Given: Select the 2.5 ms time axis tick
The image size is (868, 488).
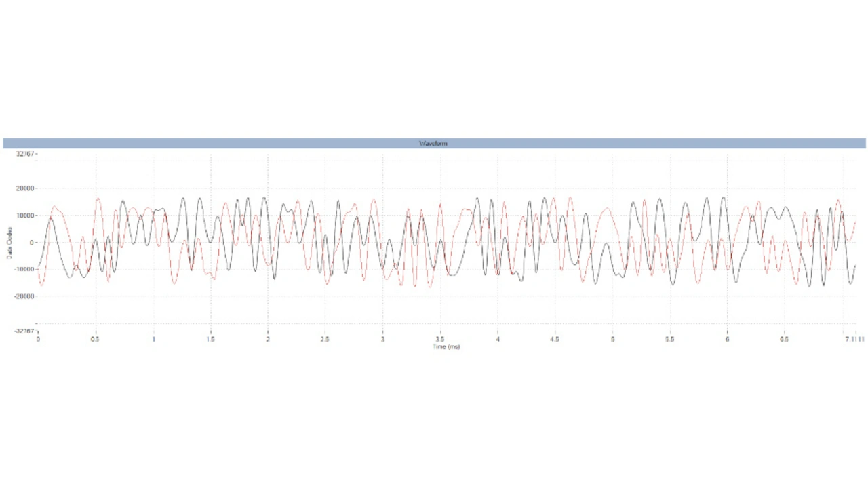Looking at the screenshot, I should [325, 339].
